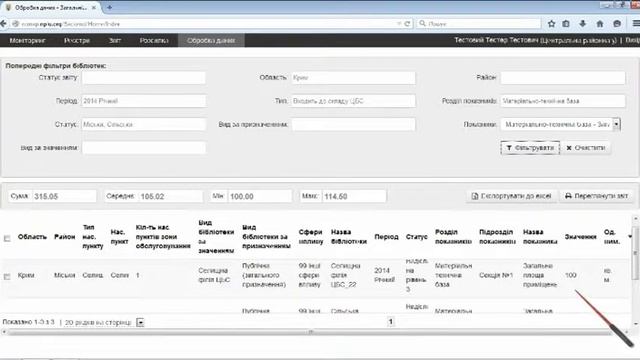Screen dimensions: 640x360
Task: Click the table horizontal scrollbar
Action: coord(310,332)
